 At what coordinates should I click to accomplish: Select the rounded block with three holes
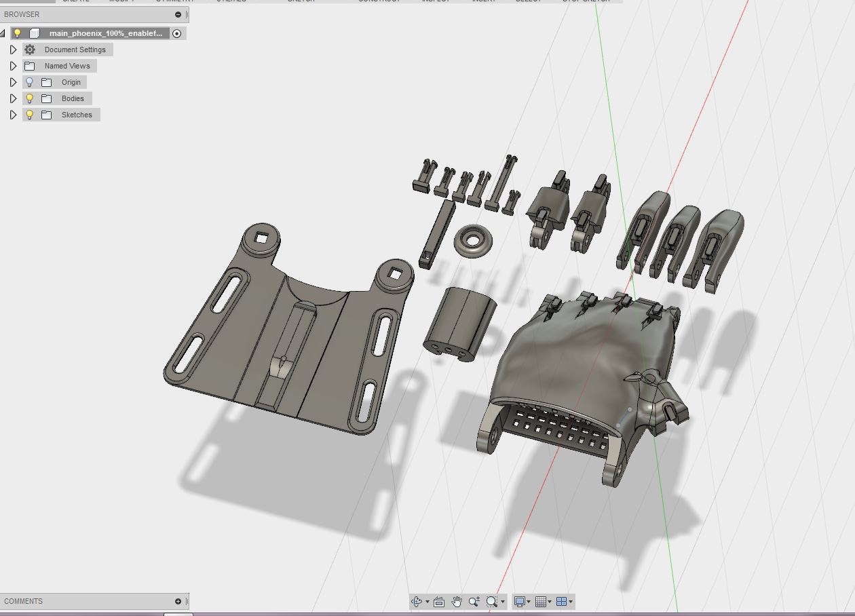(459, 324)
